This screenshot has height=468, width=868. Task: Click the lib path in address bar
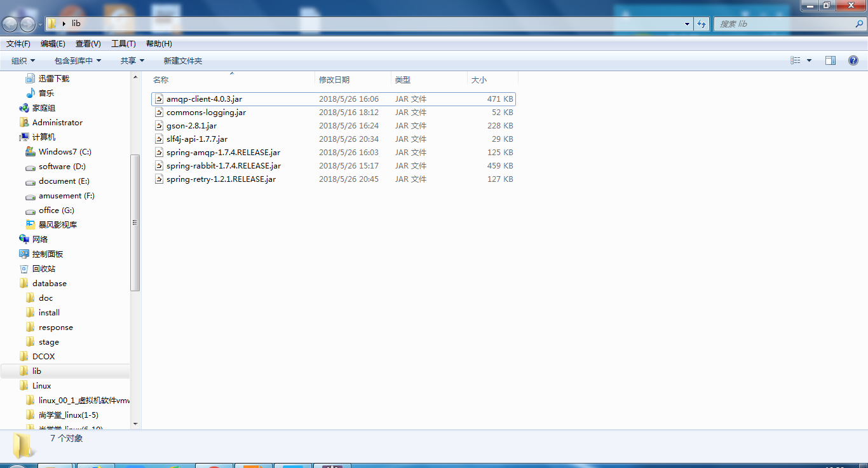coord(76,24)
